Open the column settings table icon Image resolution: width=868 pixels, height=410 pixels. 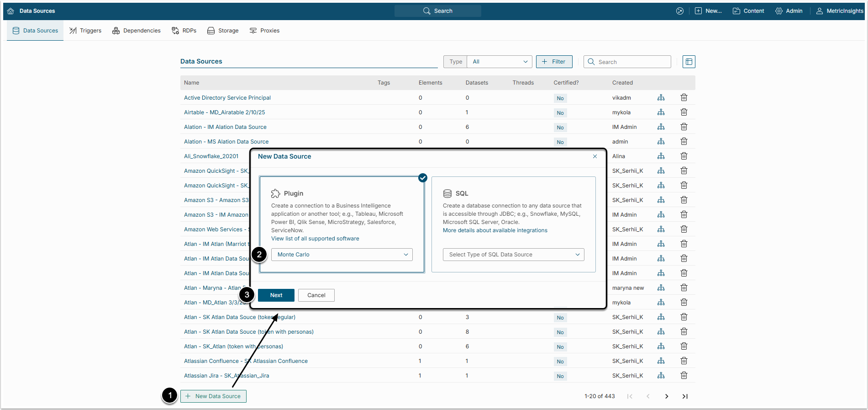[x=689, y=62]
